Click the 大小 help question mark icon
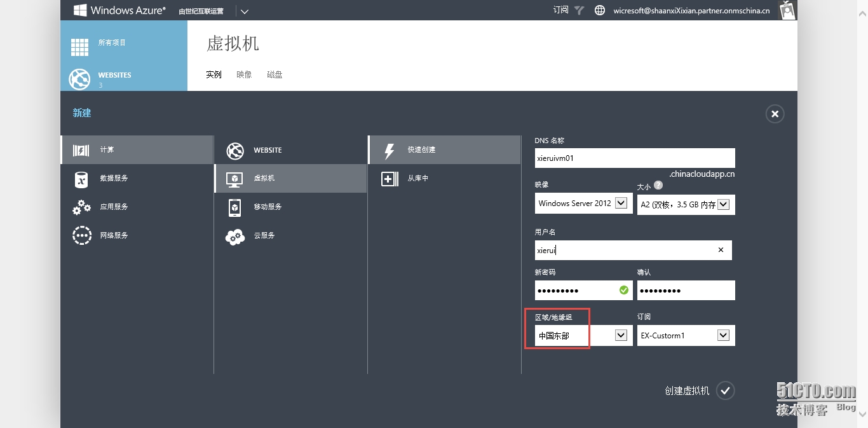 pyautogui.click(x=658, y=186)
